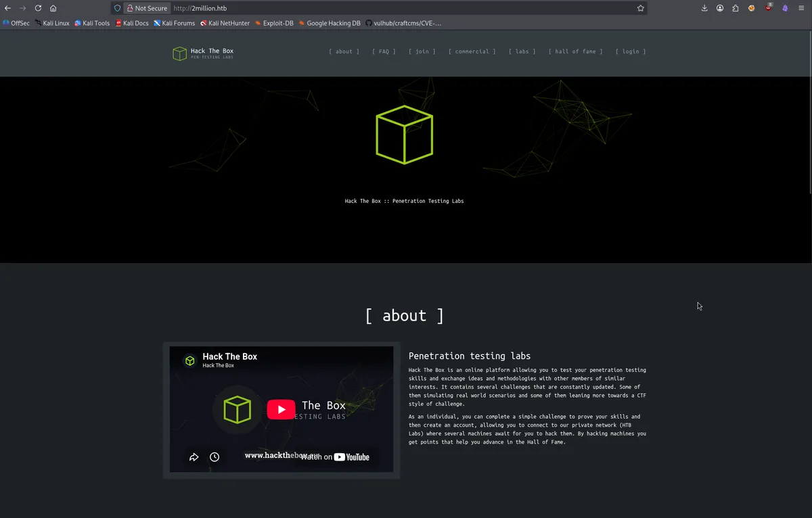This screenshot has width=812, height=518.
Task: Open the OffSec bookmark
Action: (x=16, y=23)
